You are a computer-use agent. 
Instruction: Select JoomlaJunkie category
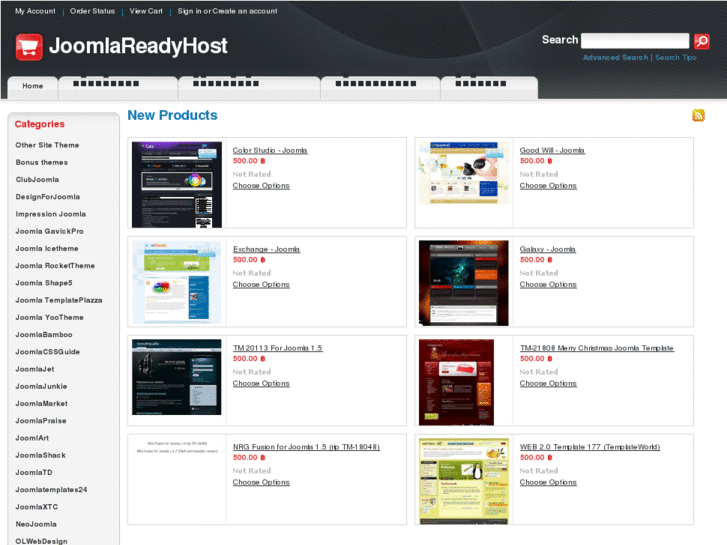[41, 386]
